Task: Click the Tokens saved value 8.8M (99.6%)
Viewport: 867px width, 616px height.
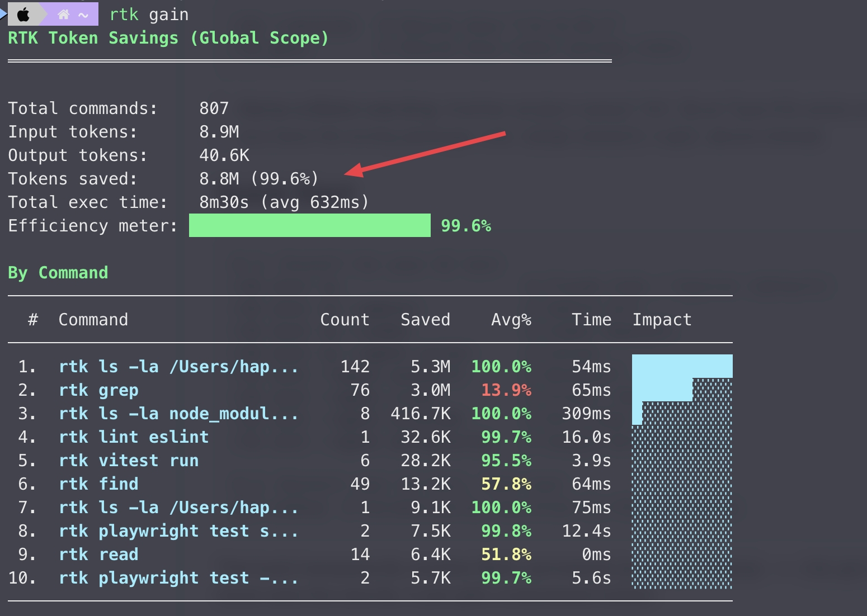Action: [259, 178]
